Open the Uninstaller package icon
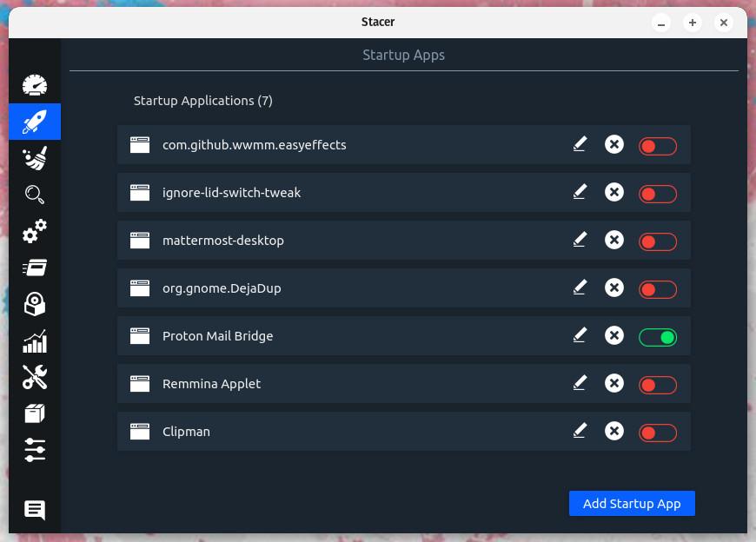Image resolution: width=756 pixels, height=542 pixels. pyautogui.click(x=35, y=304)
